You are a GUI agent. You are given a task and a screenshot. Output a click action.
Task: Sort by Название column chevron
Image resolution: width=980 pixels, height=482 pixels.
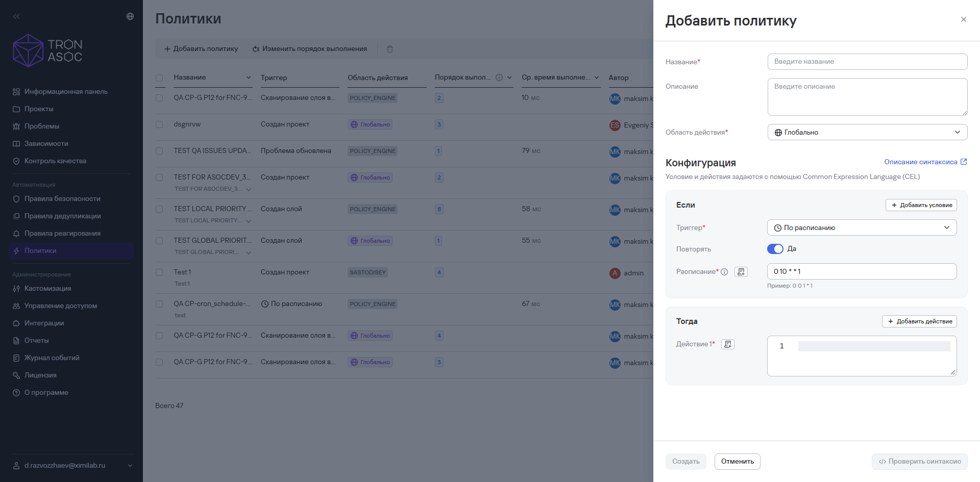click(x=249, y=78)
